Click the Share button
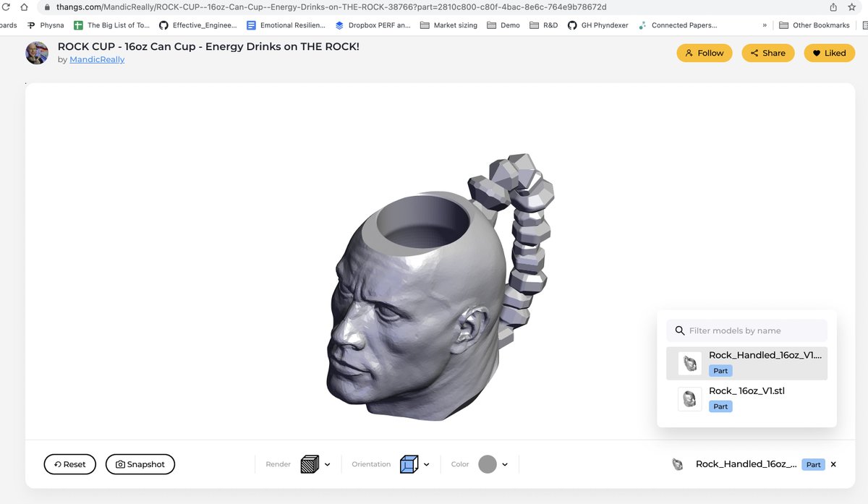This screenshot has height=504, width=868. click(767, 53)
